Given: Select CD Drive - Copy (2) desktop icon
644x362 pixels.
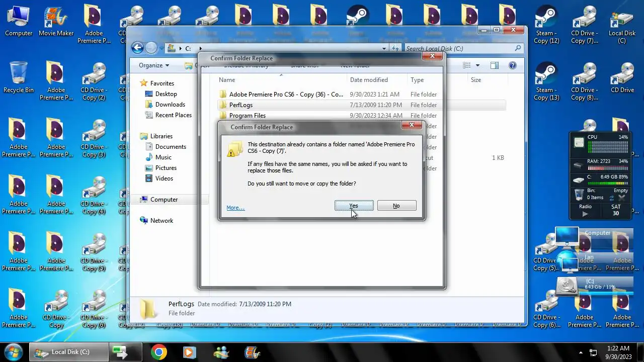Looking at the screenshot, I should click(94, 81).
